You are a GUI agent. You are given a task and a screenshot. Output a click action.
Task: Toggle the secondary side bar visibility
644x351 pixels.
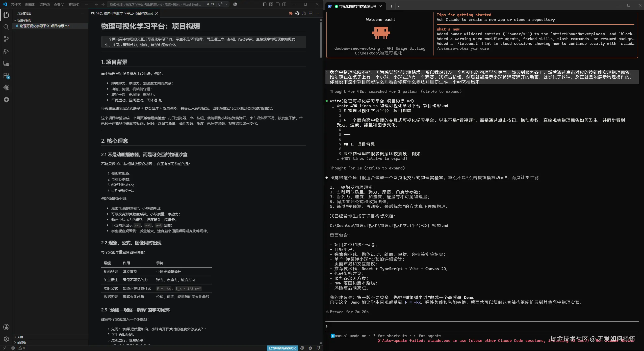[x=284, y=4]
